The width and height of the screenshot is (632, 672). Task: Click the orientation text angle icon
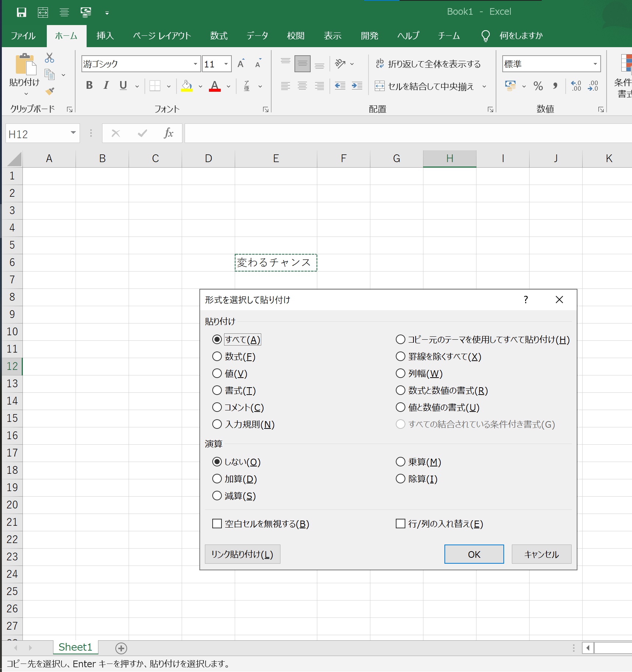(x=340, y=64)
